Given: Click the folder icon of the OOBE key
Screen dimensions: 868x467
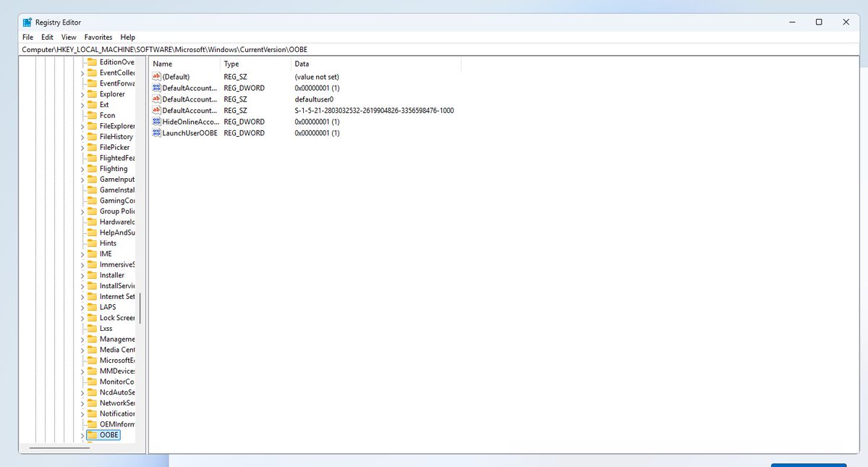Looking at the screenshot, I should tap(92, 435).
